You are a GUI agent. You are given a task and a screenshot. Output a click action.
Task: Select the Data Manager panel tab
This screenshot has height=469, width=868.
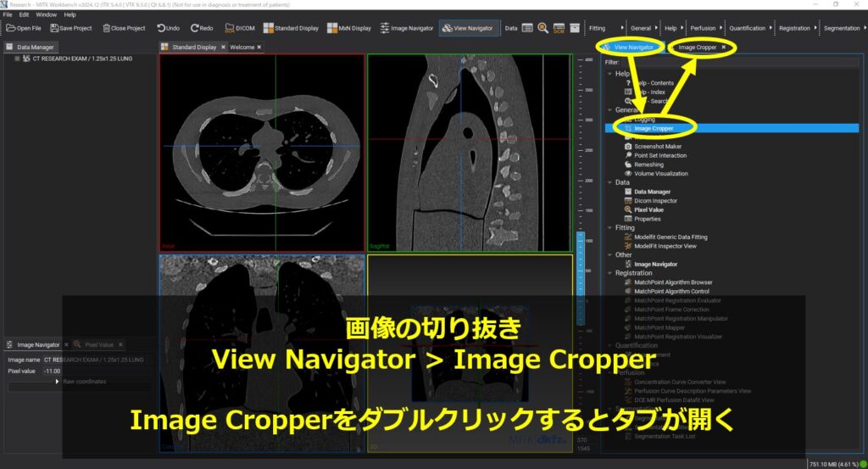[31, 47]
